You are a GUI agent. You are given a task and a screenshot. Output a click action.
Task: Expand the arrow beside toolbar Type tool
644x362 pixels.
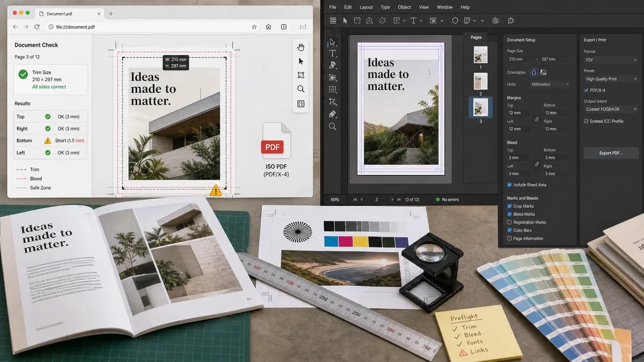coord(421,20)
